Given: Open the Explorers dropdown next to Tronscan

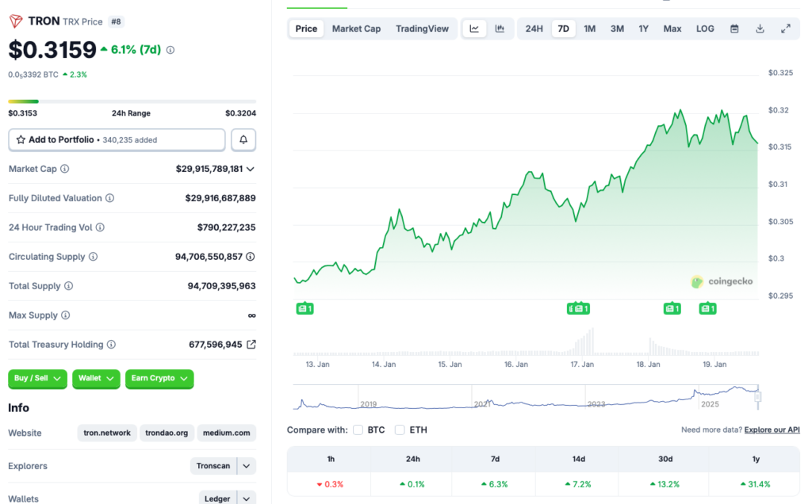Looking at the screenshot, I should (x=248, y=466).
